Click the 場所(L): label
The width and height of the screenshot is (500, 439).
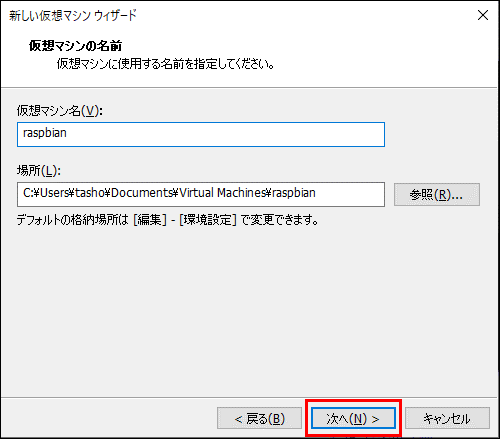click(39, 171)
